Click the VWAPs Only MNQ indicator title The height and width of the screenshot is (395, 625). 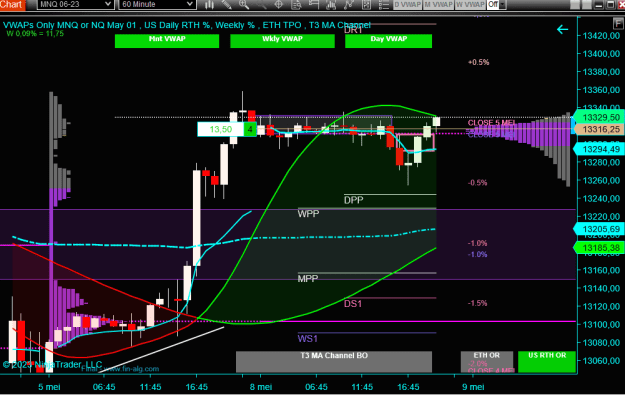pyautogui.click(x=187, y=25)
